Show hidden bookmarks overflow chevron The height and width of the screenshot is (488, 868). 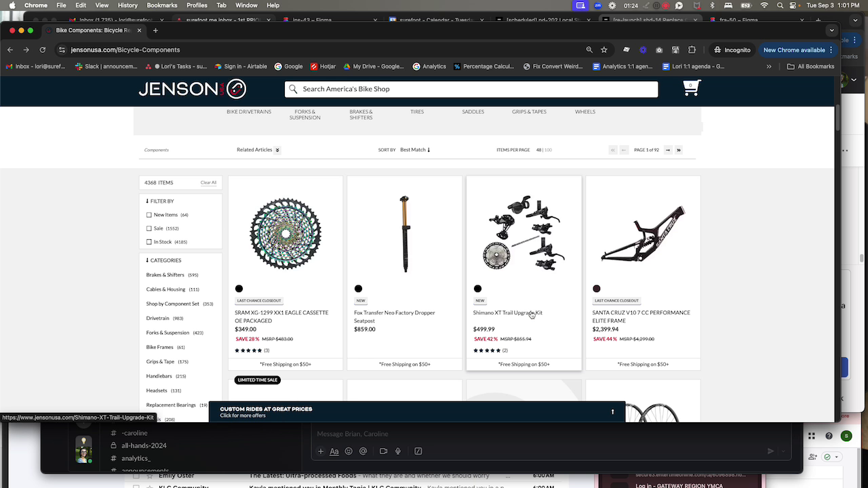point(768,66)
